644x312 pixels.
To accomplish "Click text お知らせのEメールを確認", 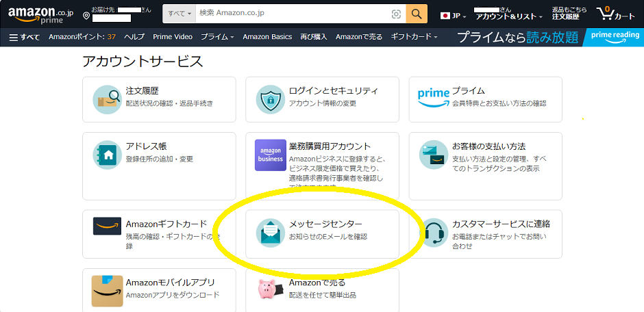I will (x=327, y=237).
